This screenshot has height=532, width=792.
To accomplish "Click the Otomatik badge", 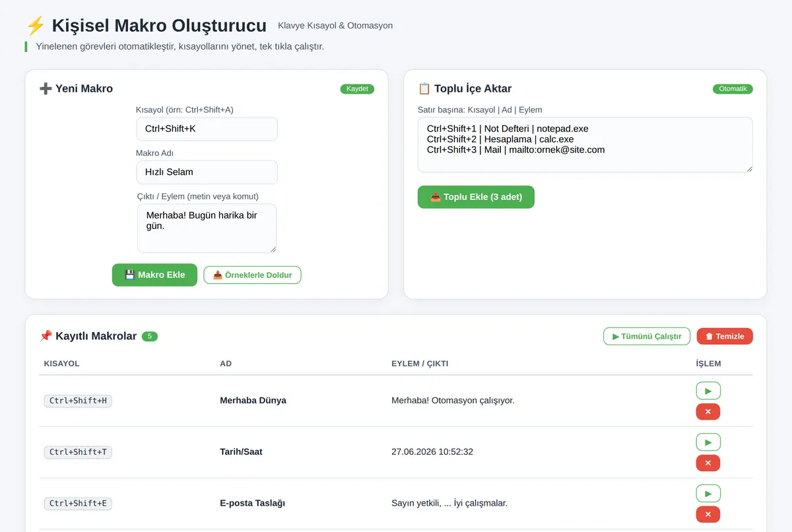I will [x=733, y=89].
